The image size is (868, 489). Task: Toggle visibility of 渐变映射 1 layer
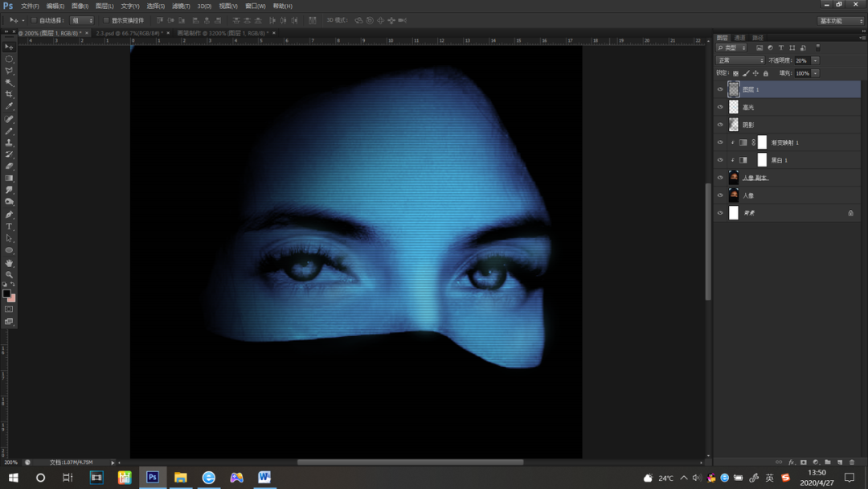point(720,142)
